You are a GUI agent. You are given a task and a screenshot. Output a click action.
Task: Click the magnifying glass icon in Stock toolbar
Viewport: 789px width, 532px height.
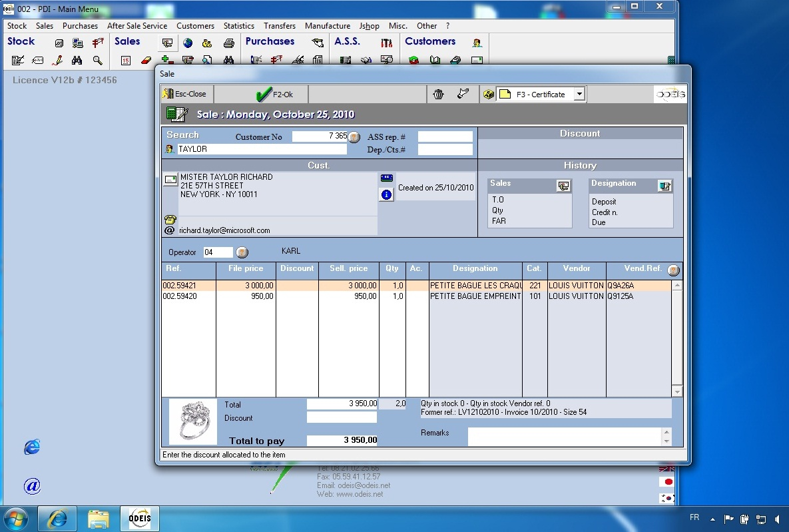[98, 61]
